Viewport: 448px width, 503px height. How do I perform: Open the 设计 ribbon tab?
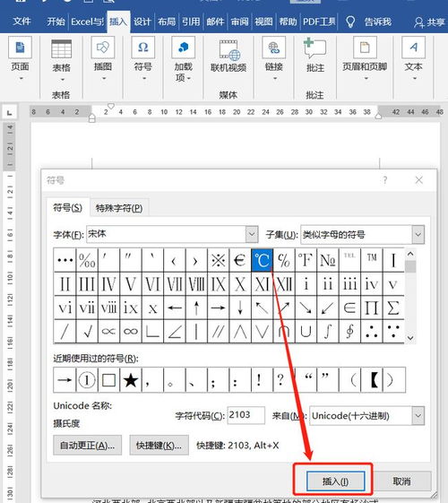pos(142,22)
